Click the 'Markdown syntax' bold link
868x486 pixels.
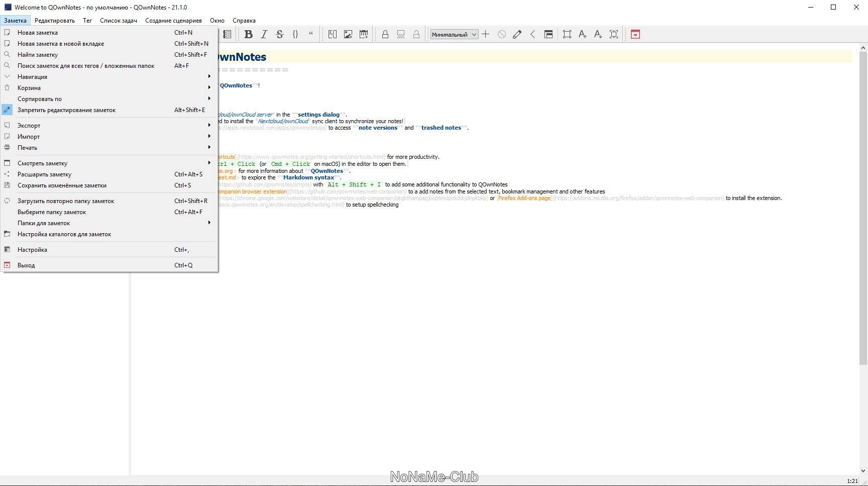308,177
